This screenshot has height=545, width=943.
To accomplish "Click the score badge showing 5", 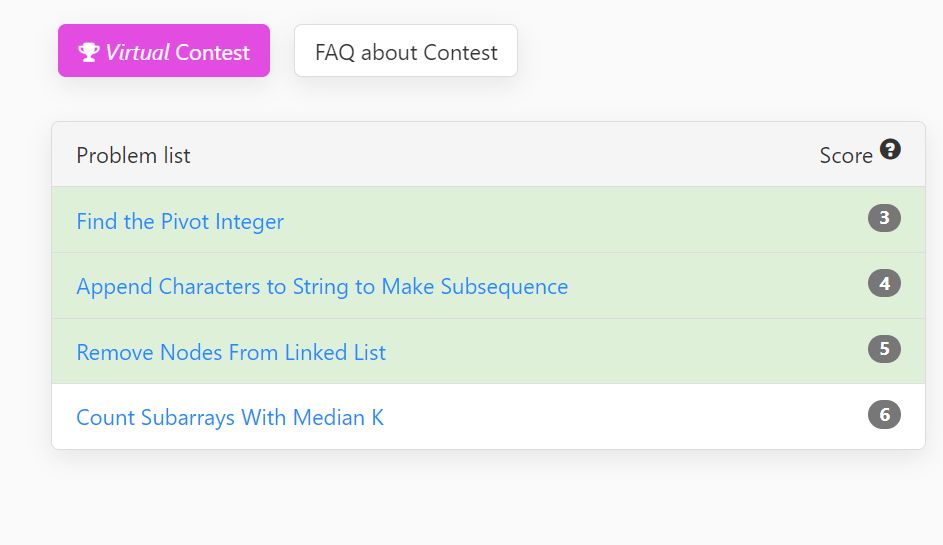I will (884, 349).
